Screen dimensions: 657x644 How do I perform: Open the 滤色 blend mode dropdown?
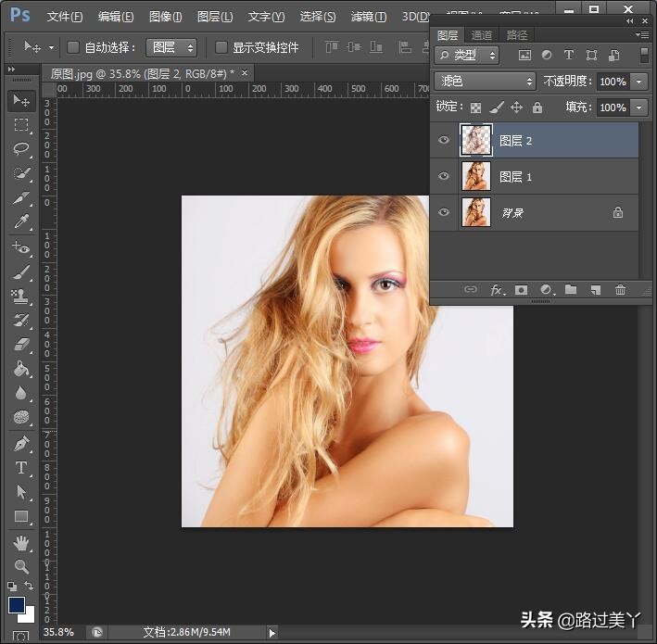tap(485, 82)
